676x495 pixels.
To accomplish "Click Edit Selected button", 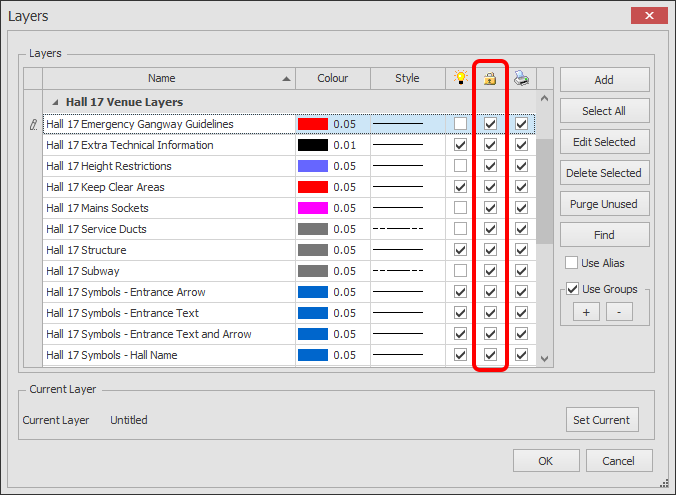I will [604, 142].
